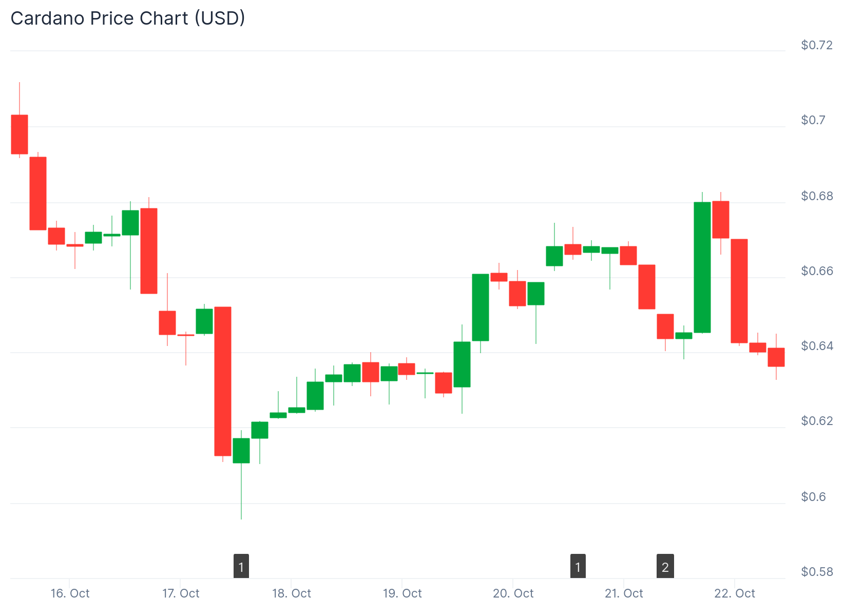Click the Cardano Price Chart (USD) title

point(128,18)
